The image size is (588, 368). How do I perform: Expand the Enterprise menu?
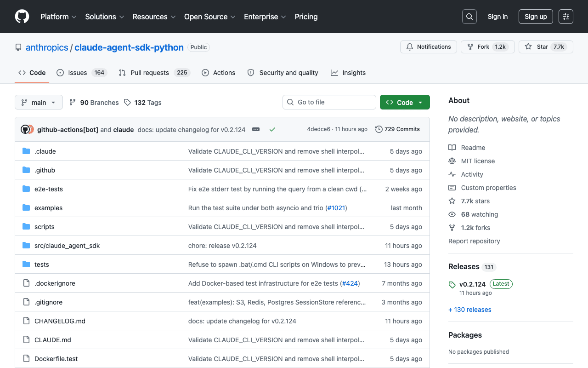tap(265, 17)
